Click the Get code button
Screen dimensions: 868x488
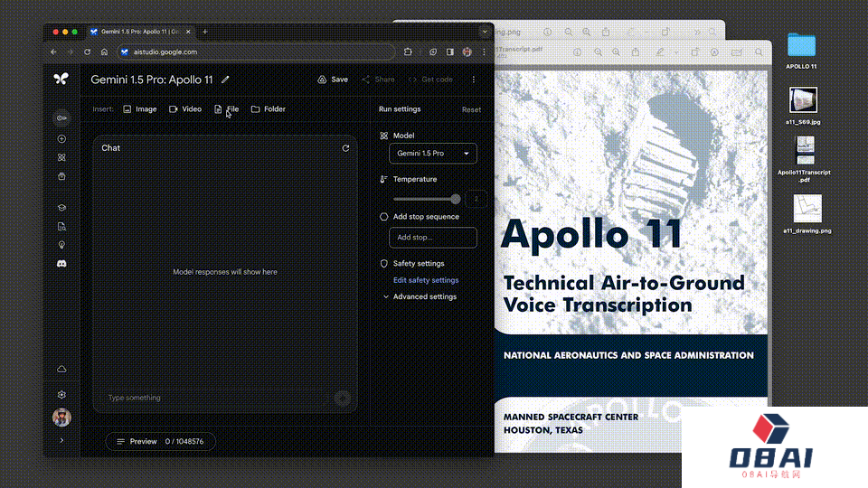pyautogui.click(x=430, y=80)
